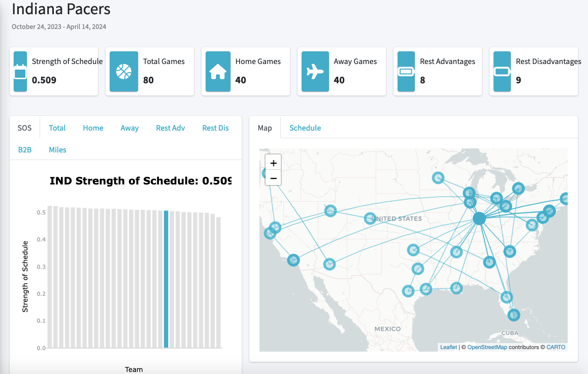Viewport: 588px width, 374px height.
Task: Click the basketball icon on Total Games card
Action: [x=124, y=71]
